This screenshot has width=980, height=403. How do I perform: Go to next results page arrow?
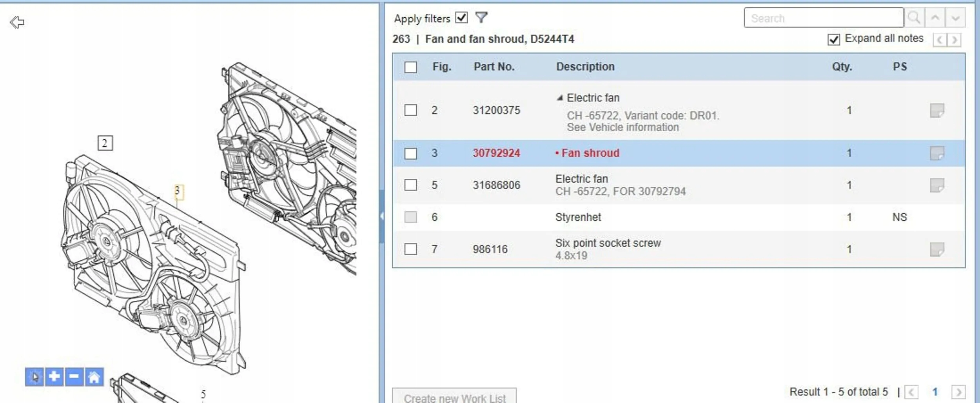(958, 392)
